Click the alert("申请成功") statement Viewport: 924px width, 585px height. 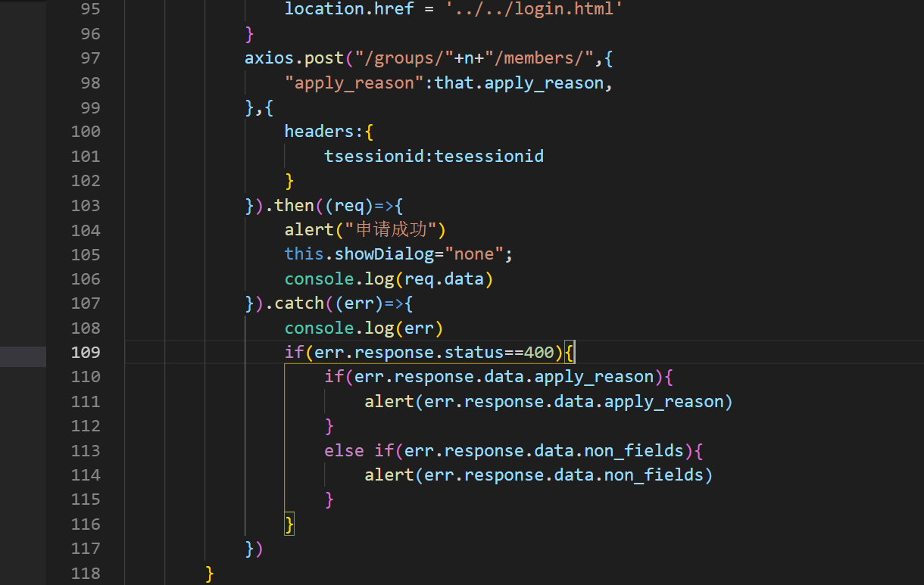[x=365, y=229]
